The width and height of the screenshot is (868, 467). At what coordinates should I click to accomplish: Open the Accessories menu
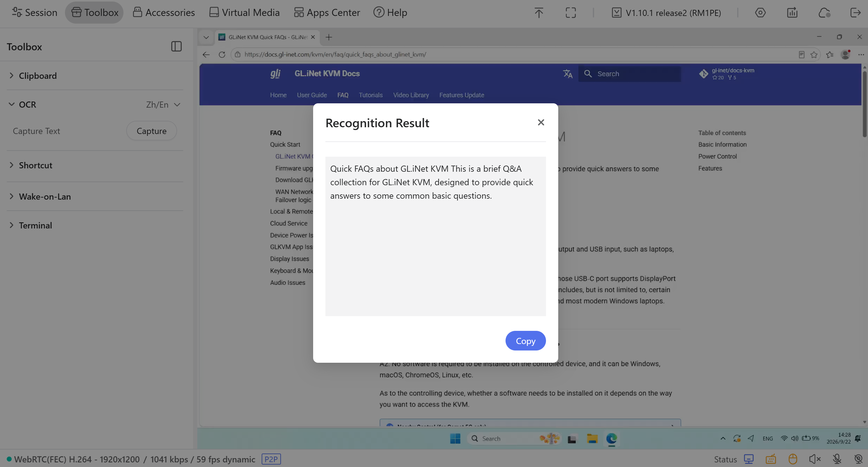164,13
